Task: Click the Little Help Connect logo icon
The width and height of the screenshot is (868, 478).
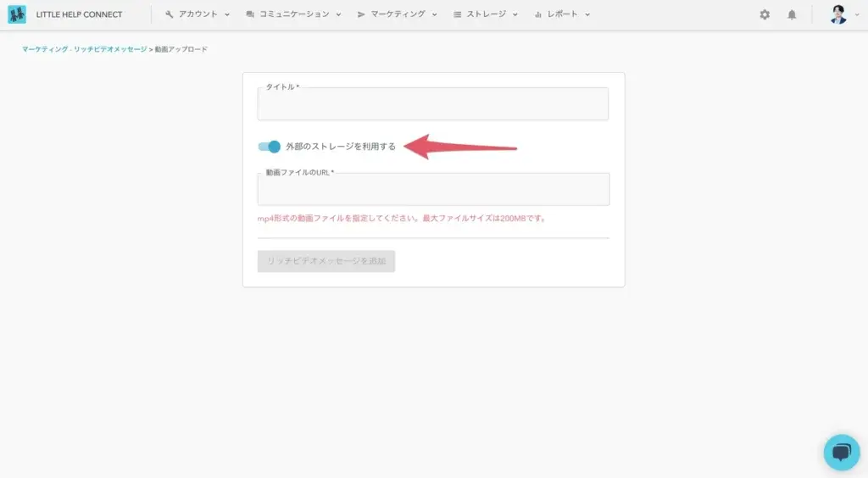Action: pyautogui.click(x=17, y=14)
